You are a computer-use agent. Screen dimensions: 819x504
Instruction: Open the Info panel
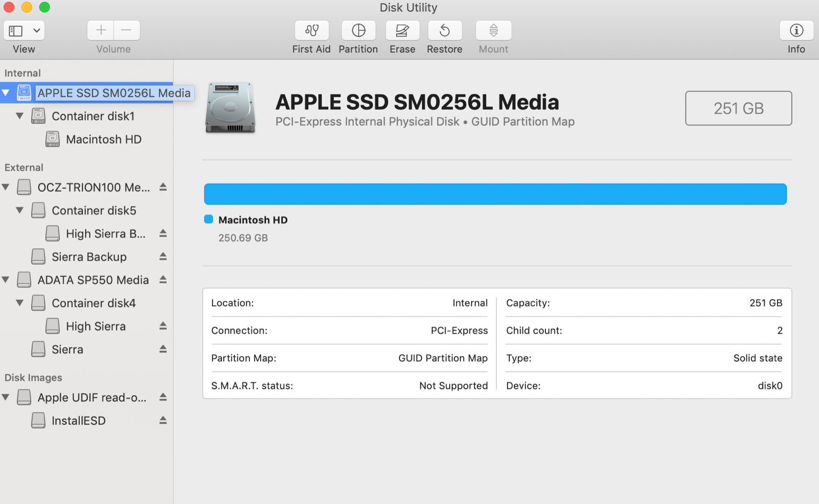pos(796,31)
